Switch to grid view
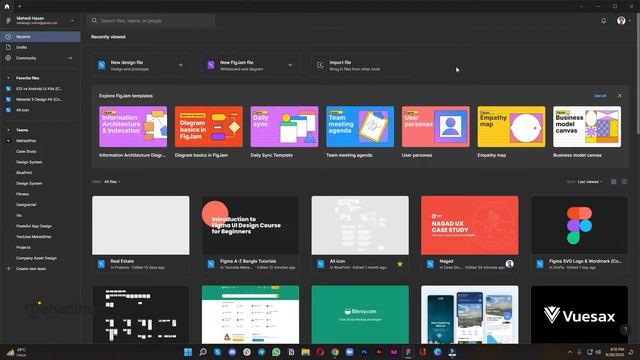Image resolution: width=640 pixels, height=360 pixels. pyautogui.click(x=613, y=182)
